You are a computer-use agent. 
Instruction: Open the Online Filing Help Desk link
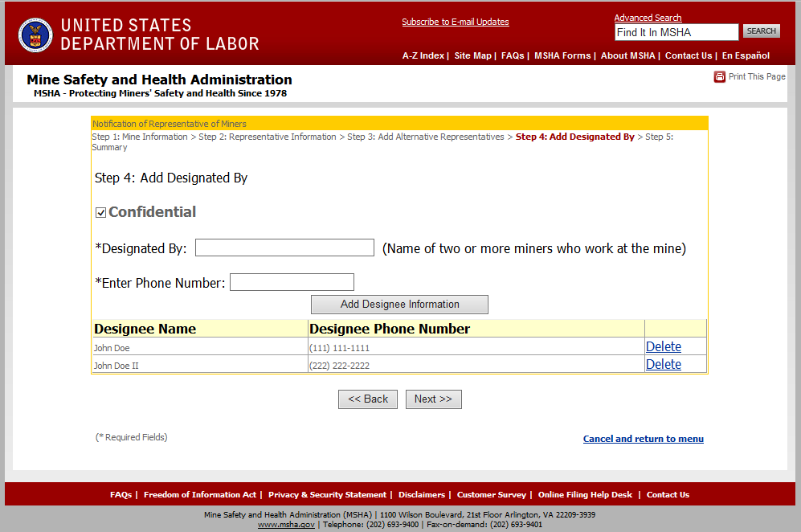(585, 495)
